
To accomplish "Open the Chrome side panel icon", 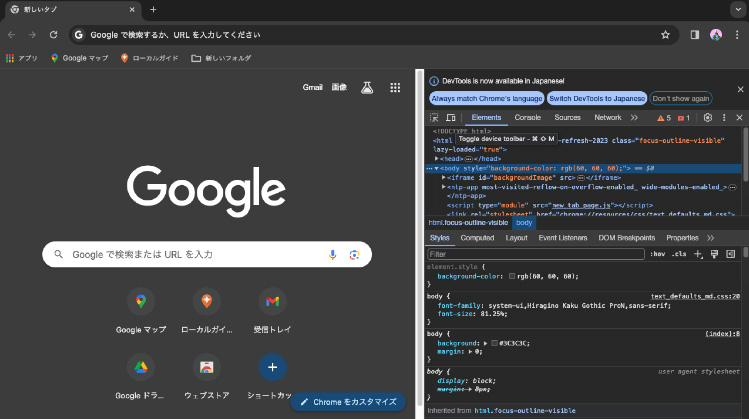I will click(x=695, y=35).
